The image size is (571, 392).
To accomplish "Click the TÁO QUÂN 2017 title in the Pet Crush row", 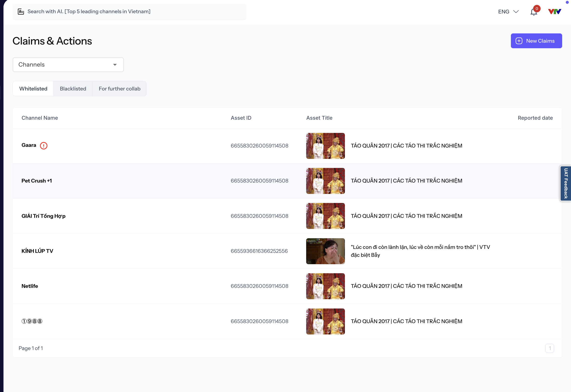I will pos(407,181).
